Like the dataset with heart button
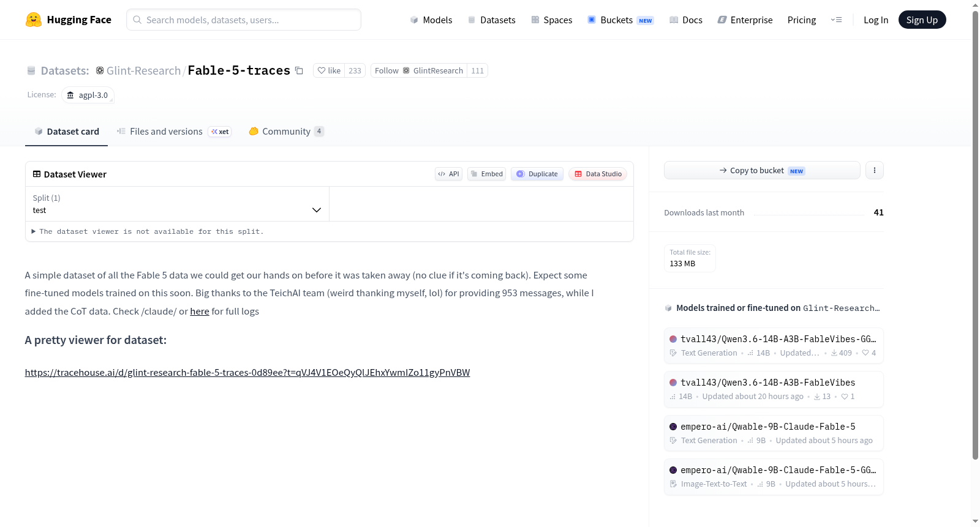This screenshot has width=980, height=527. tap(329, 70)
